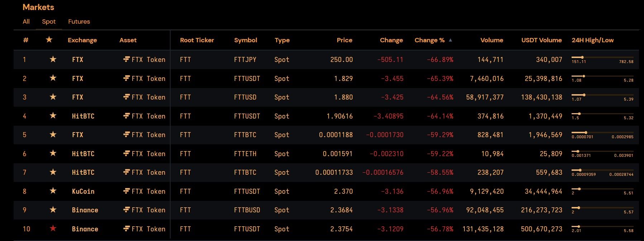Image resolution: width=644 pixels, height=241 pixels.
Task: Click FTX Token logo in row 2
Action: coord(127,78)
